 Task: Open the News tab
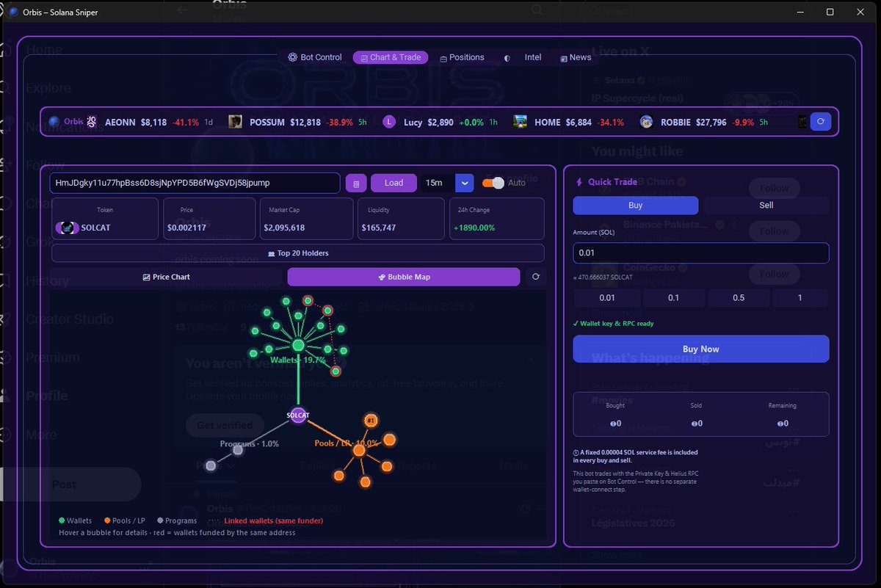[576, 57]
